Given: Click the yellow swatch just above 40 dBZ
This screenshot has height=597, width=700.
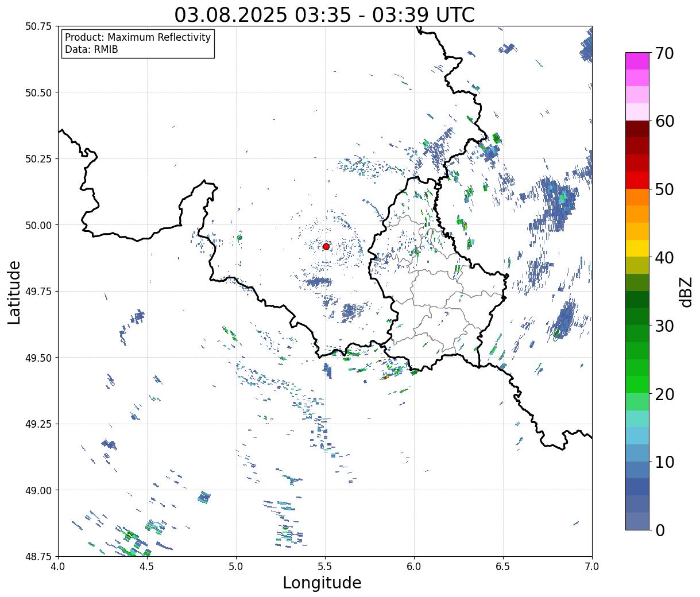Looking at the screenshot, I should click(637, 249).
